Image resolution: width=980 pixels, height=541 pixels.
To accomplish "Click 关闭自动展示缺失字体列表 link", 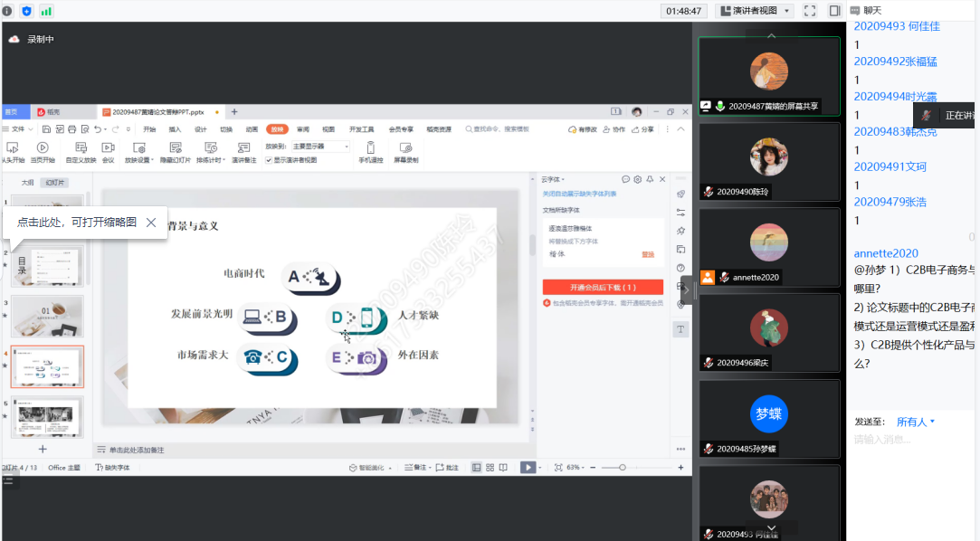I will (x=579, y=194).
